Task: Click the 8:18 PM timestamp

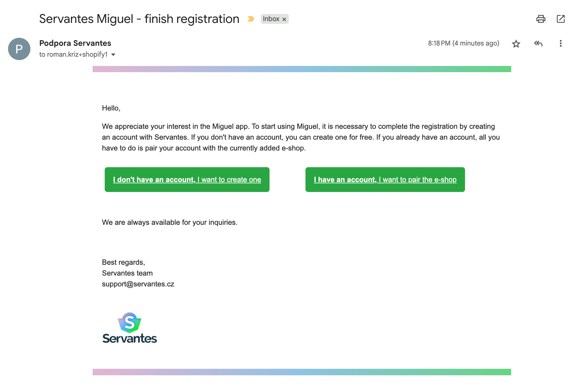Action: pos(463,43)
